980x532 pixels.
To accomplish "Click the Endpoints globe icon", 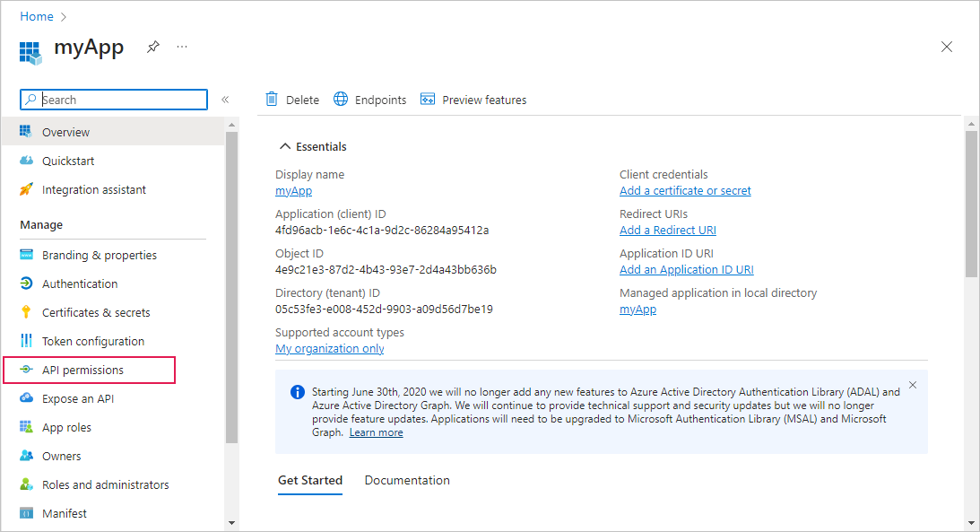I will 341,99.
